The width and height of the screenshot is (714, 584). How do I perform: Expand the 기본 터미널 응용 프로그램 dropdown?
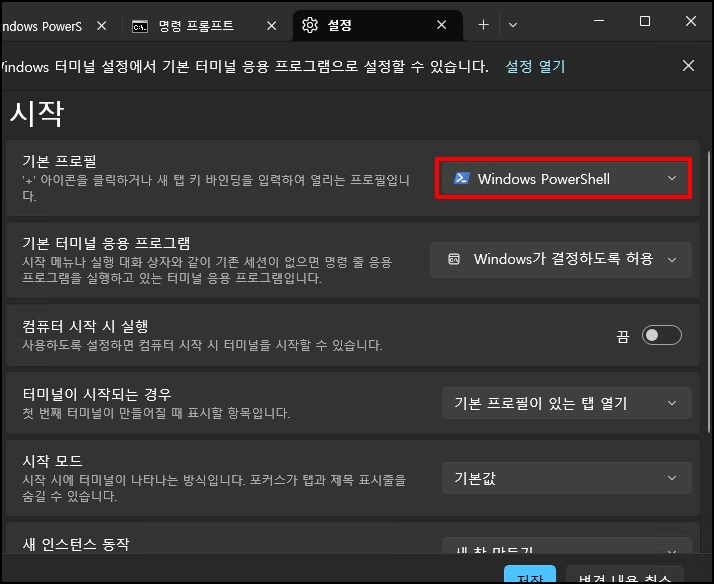(x=561, y=259)
